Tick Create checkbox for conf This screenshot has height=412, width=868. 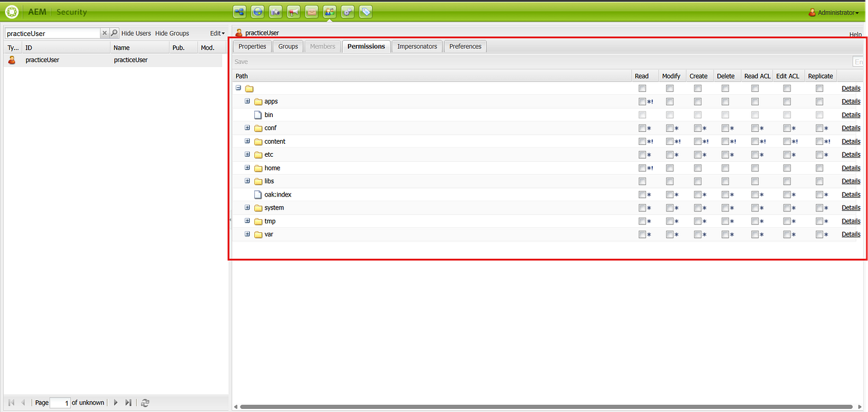click(x=697, y=128)
